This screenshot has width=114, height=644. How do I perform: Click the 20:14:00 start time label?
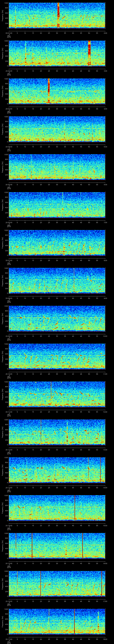[9, 525]
